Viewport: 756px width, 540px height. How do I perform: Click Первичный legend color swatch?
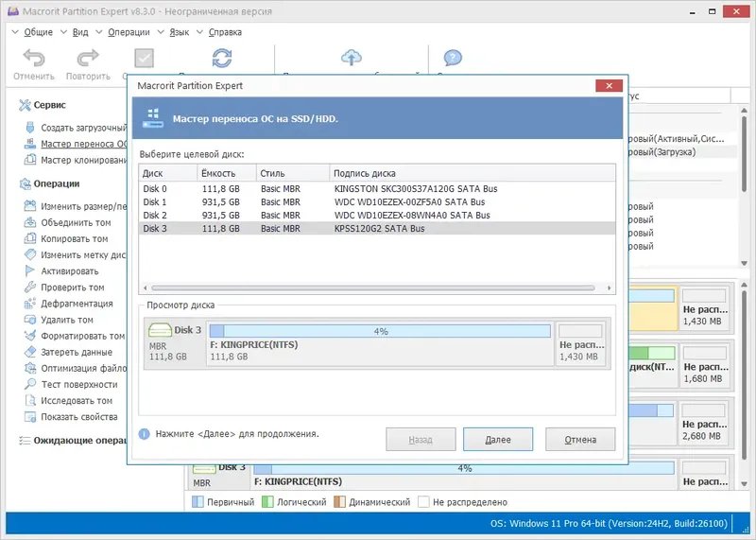(x=198, y=502)
